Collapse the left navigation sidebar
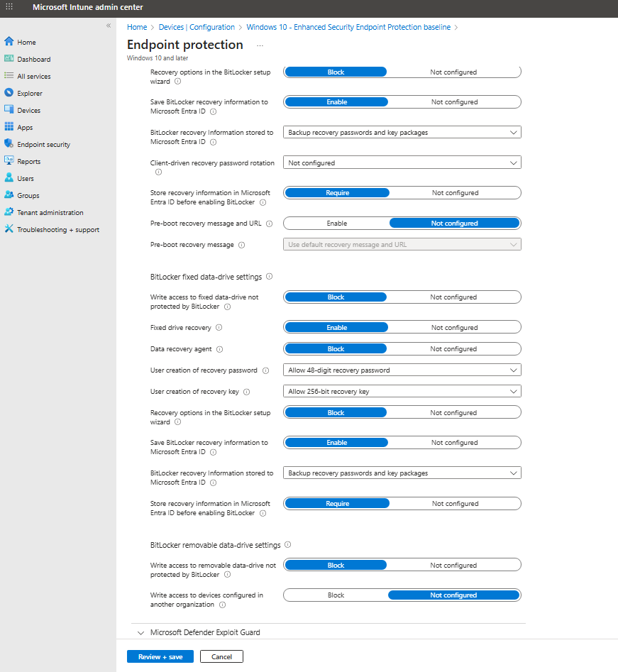The height and width of the screenshot is (672, 618). 109,26
